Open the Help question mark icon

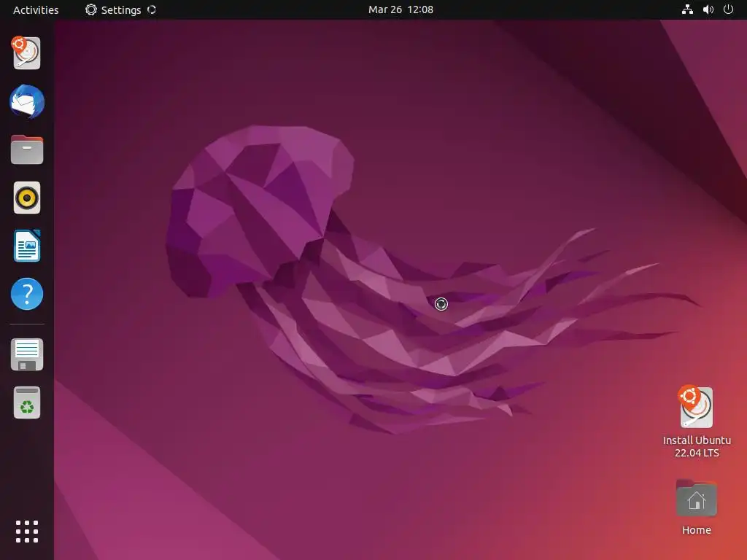[x=27, y=294]
